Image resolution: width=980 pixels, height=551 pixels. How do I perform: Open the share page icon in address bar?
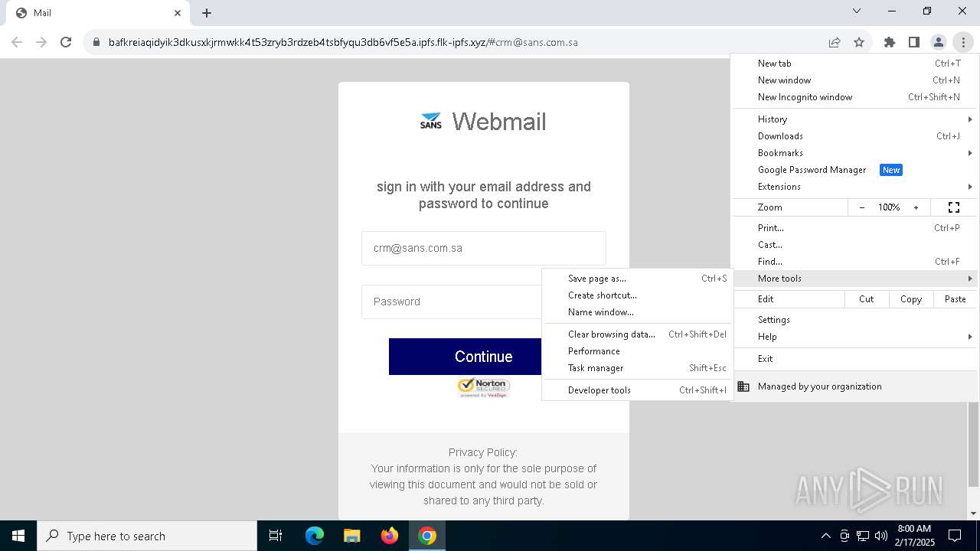[x=835, y=42]
